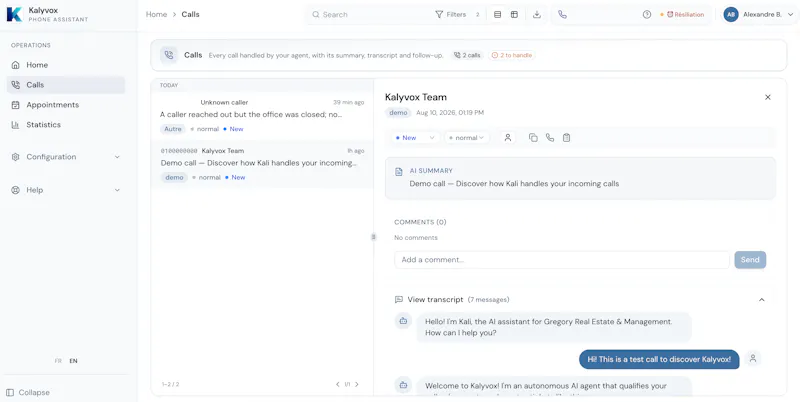The image size is (800, 402).
Task: Open Alexandre B. user menu
Action: pos(759,14)
